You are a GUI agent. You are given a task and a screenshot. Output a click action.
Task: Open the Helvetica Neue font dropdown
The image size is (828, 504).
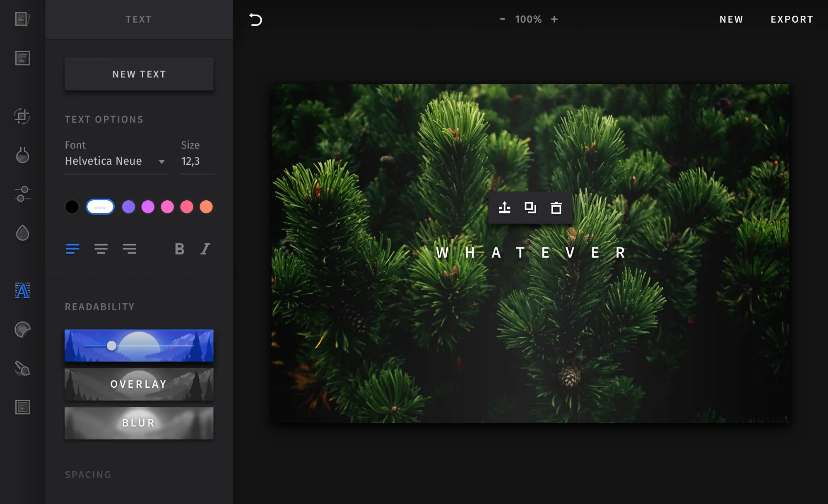click(x=116, y=161)
